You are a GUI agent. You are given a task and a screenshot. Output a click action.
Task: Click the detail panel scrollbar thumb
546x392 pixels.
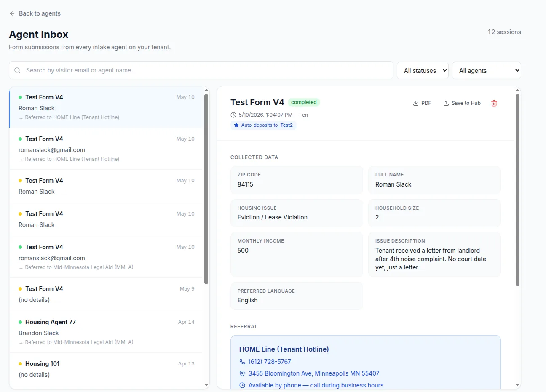pyautogui.click(x=517, y=190)
